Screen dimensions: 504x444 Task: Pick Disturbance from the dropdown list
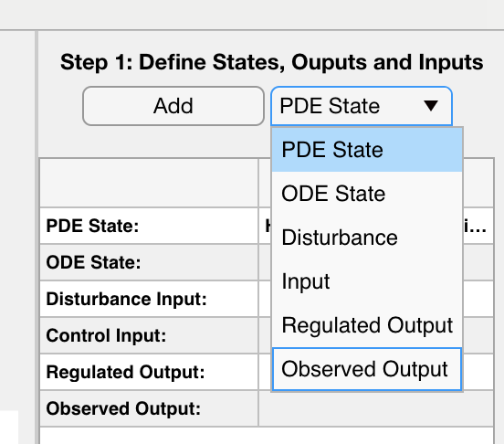pos(367,238)
